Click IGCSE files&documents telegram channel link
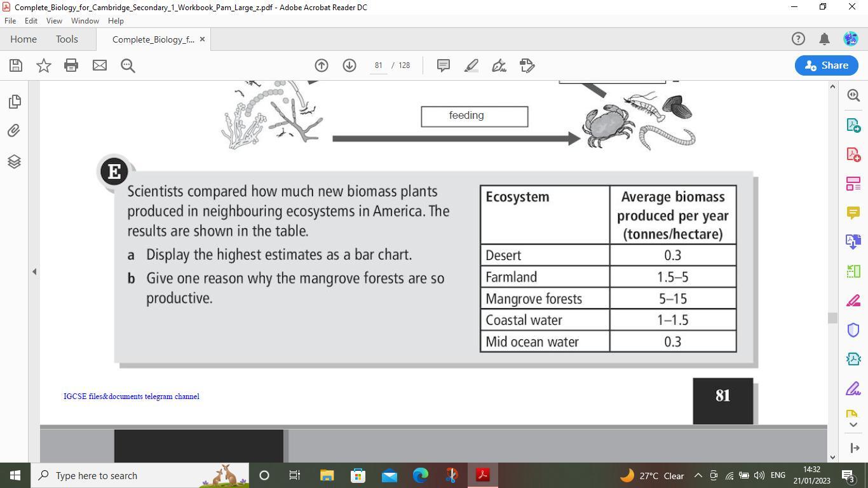 [x=132, y=396]
